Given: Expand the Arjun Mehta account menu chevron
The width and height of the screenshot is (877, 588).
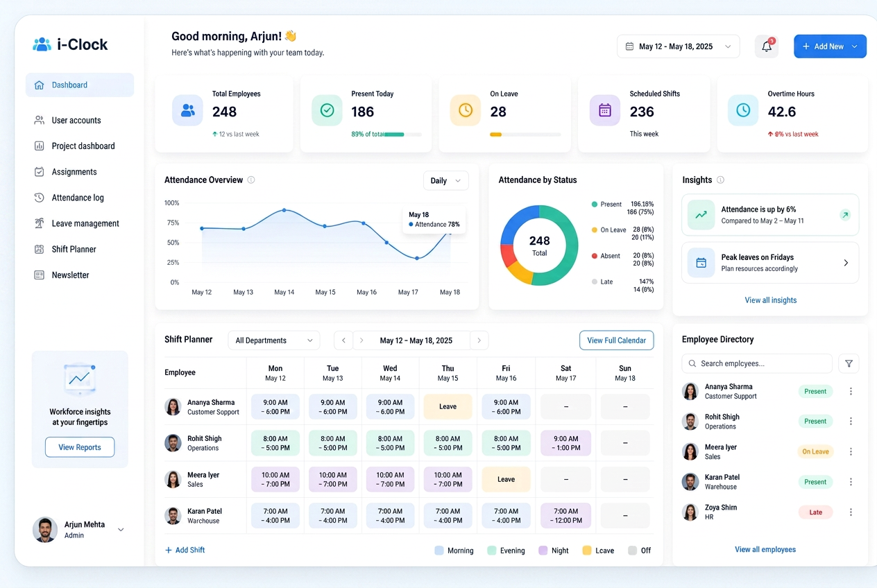Looking at the screenshot, I should pyautogui.click(x=121, y=530).
